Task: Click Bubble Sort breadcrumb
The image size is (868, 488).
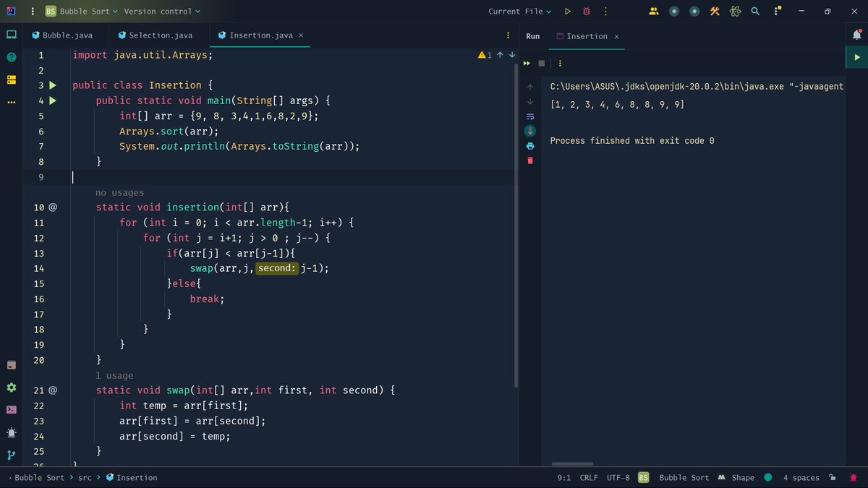Action: point(39,477)
